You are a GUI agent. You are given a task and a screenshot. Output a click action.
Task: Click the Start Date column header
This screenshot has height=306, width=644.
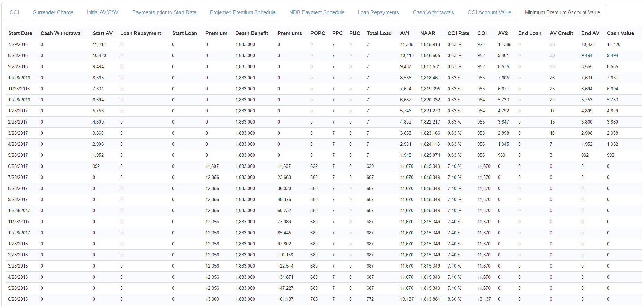(x=20, y=33)
